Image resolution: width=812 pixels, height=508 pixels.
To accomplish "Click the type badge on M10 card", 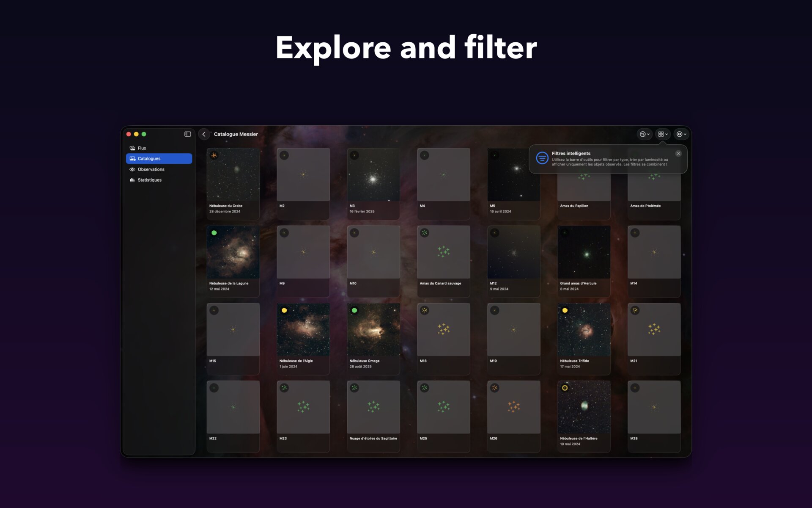I will point(354,233).
